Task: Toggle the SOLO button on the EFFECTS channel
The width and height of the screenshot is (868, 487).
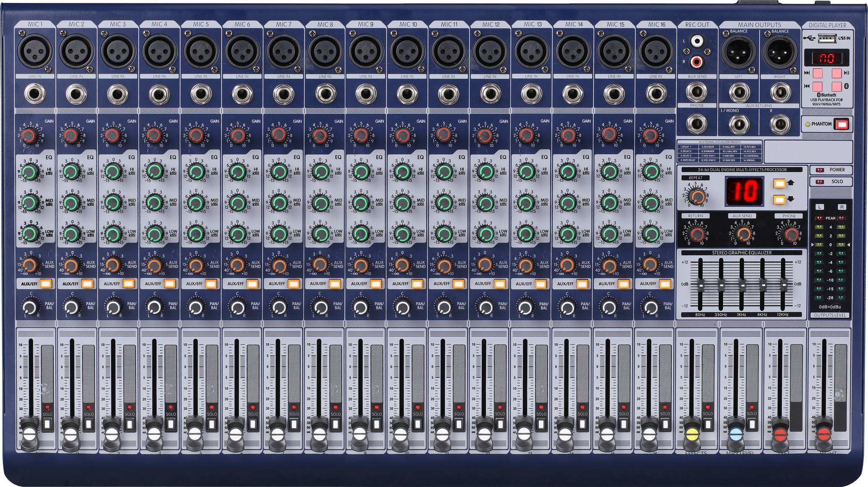Action: pyautogui.click(x=708, y=424)
